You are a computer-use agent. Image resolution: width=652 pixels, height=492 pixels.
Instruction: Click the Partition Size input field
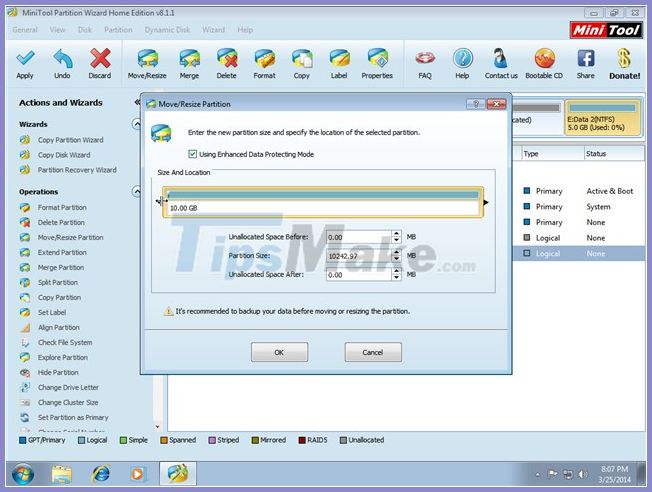click(x=359, y=256)
